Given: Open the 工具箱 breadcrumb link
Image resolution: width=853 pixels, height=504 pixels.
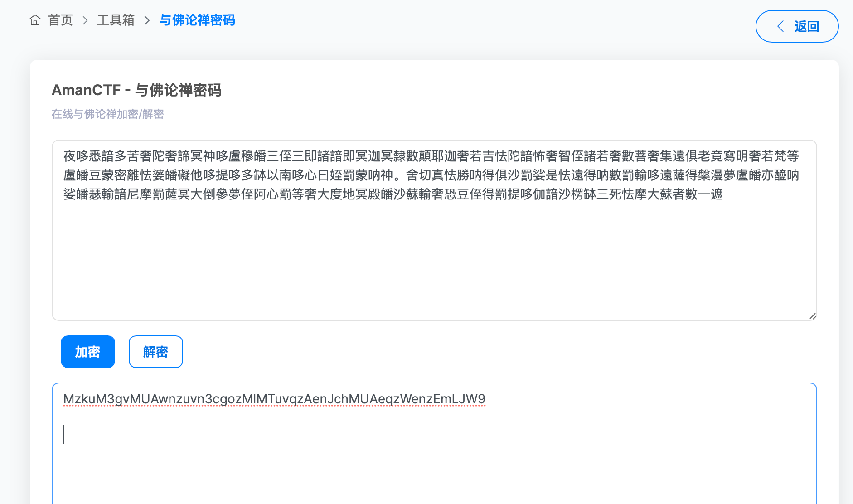Looking at the screenshot, I should coord(116,20).
